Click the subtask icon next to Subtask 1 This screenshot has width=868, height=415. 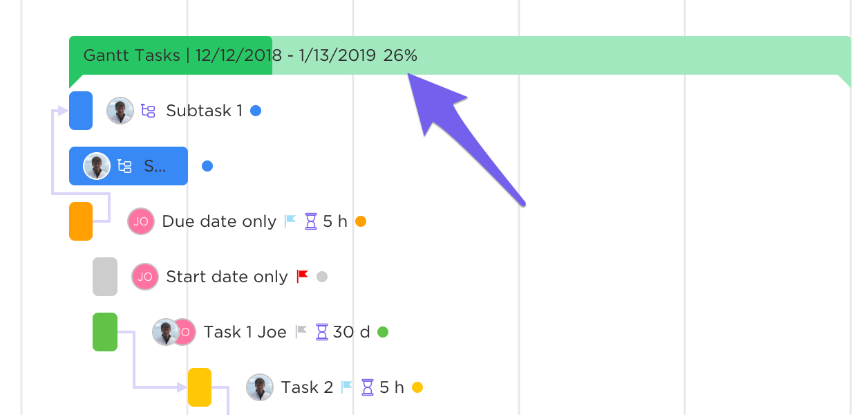point(148,111)
